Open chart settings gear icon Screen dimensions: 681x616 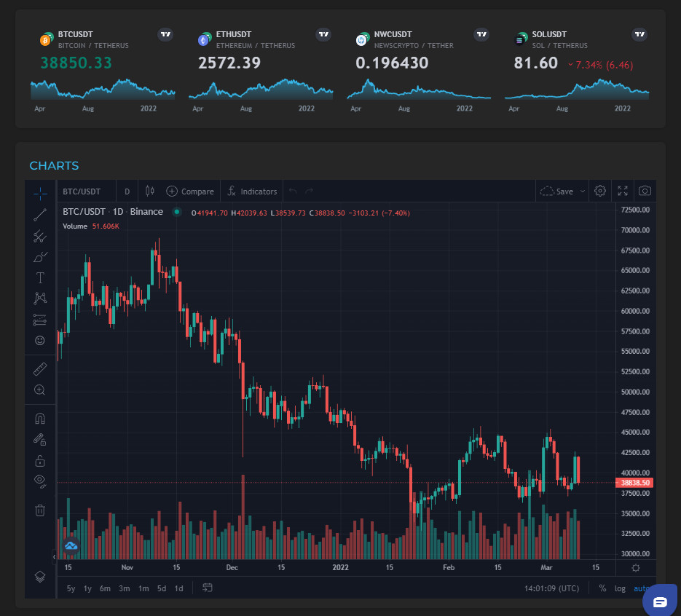point(600,191)
